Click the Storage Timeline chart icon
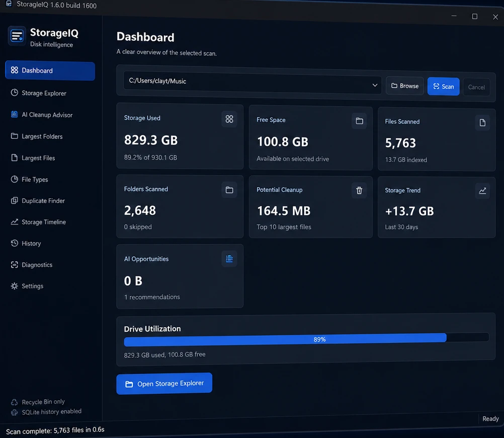The width and height of the screenshot is (504, 438). pyautogui.click(x=15, y=222)
